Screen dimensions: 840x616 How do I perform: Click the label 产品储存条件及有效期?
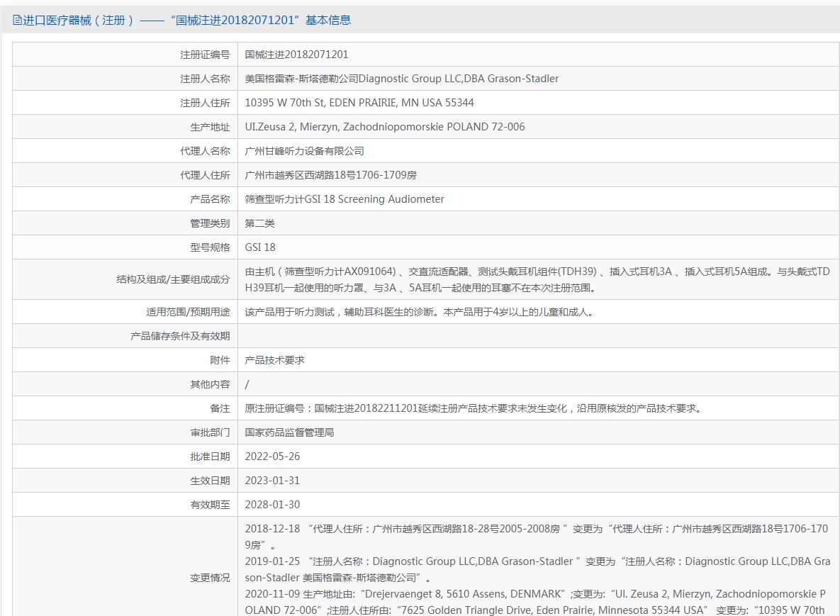coord(180,337)
